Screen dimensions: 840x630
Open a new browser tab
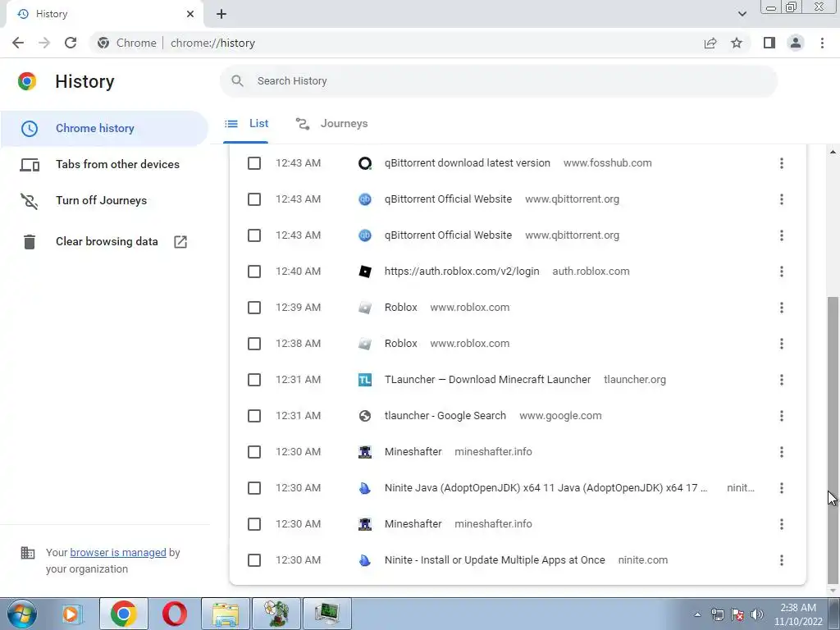click(x=221, y=14)
